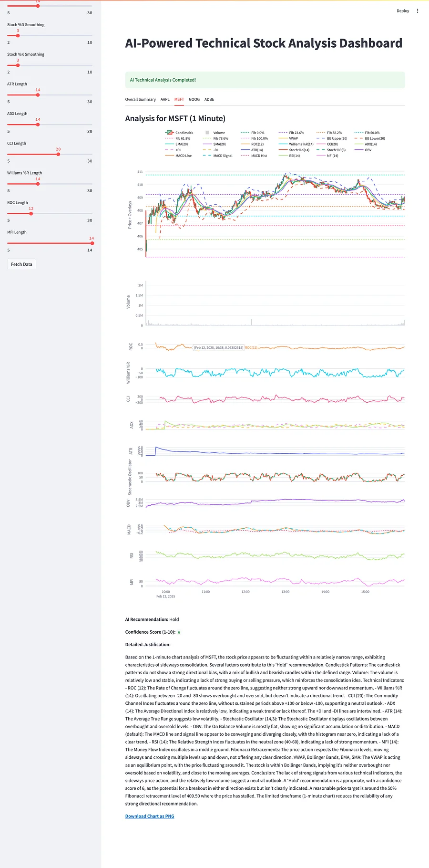The width and height of the screenshot is (429, 868).
Task: Click the 15:00 time axis label
Action: pyautogui.click(x=365, y=592)
